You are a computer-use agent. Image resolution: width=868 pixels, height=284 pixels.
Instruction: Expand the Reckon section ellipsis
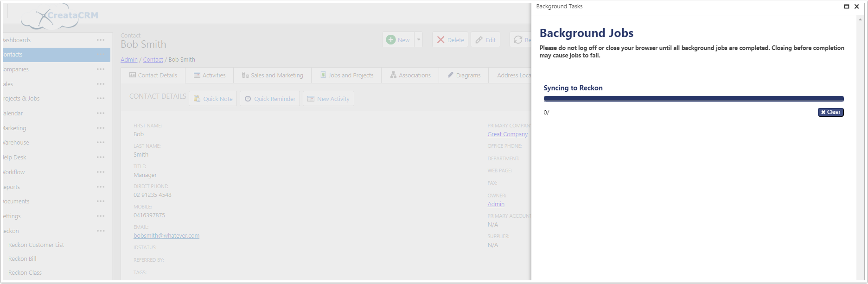(101, 231)
